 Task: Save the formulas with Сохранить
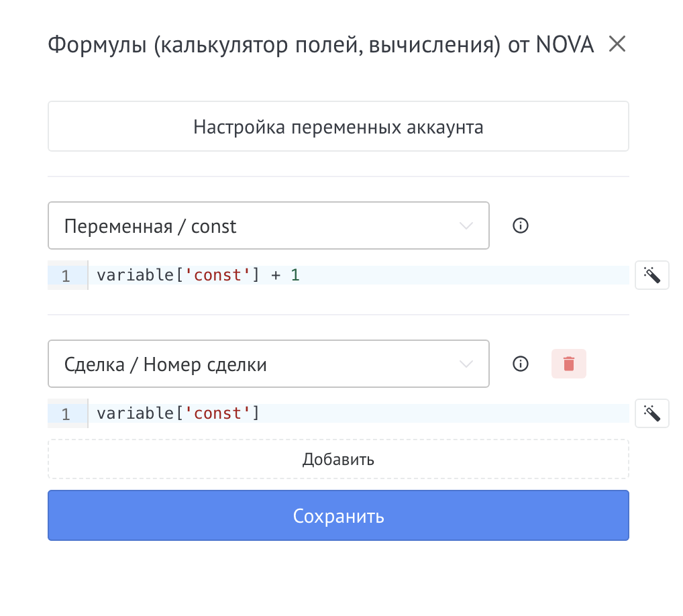click(338, 515)
